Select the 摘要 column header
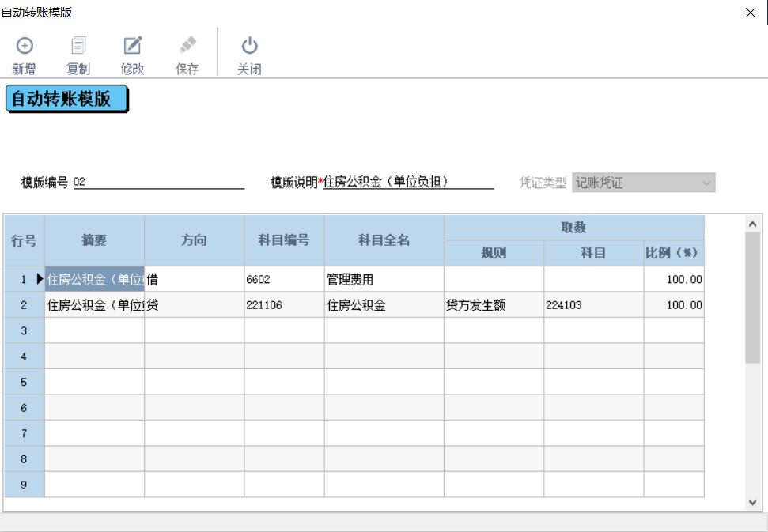Viewport: 768px width, 532px height. tap(95, 240)
